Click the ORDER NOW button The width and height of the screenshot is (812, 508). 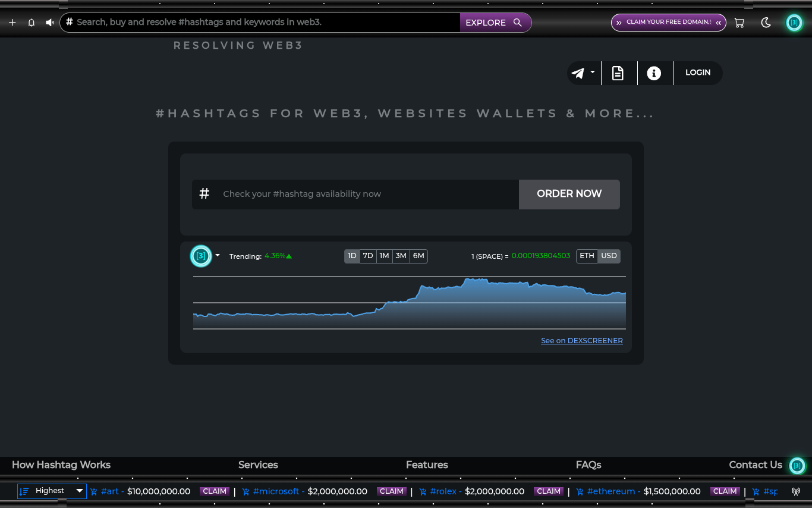(569, 194)
